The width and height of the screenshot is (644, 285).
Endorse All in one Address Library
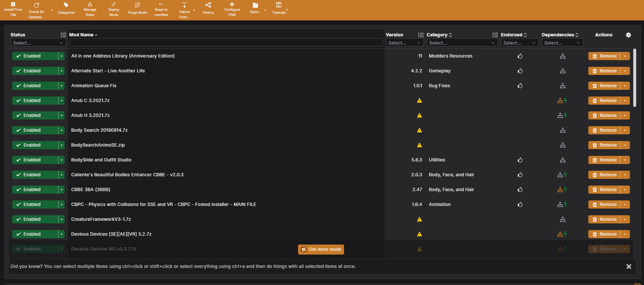coord(520,56)
